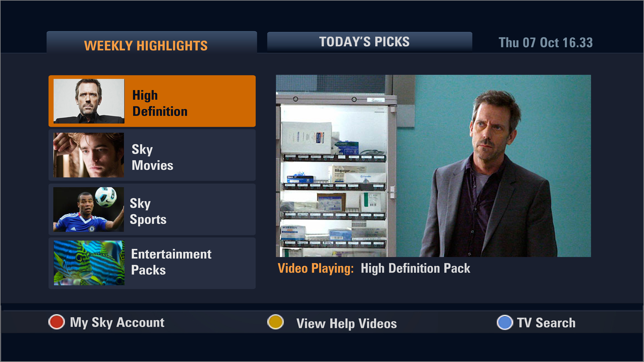The height and width of the screenshot is (362, 644).
Task: Click the My Sky Account label
Action: (117, 322)
